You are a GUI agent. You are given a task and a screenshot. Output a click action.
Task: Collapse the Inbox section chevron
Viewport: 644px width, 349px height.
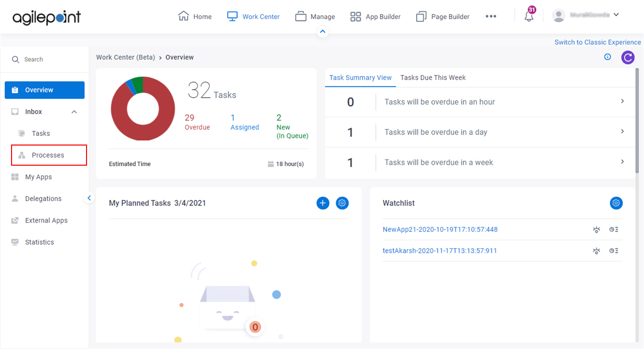click(74, 112)
